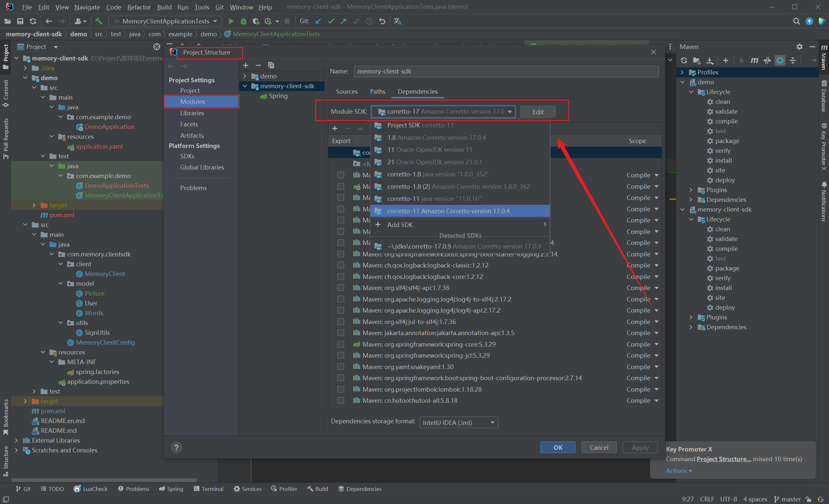
Task: Push commits with Git green arrow icon
Action: [344, 21]
